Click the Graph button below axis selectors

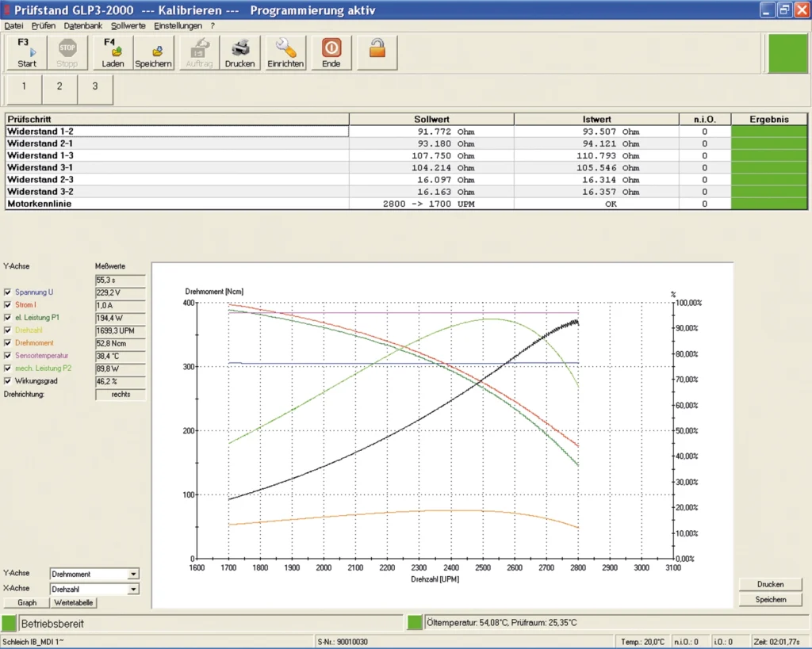click(x=27, y=602)
